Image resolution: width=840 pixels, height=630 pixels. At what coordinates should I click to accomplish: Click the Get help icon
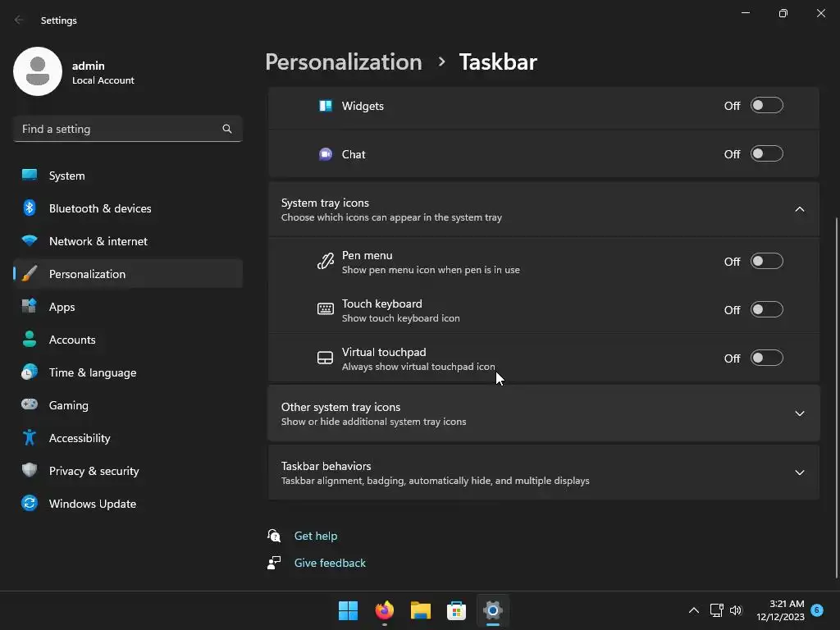274,535
